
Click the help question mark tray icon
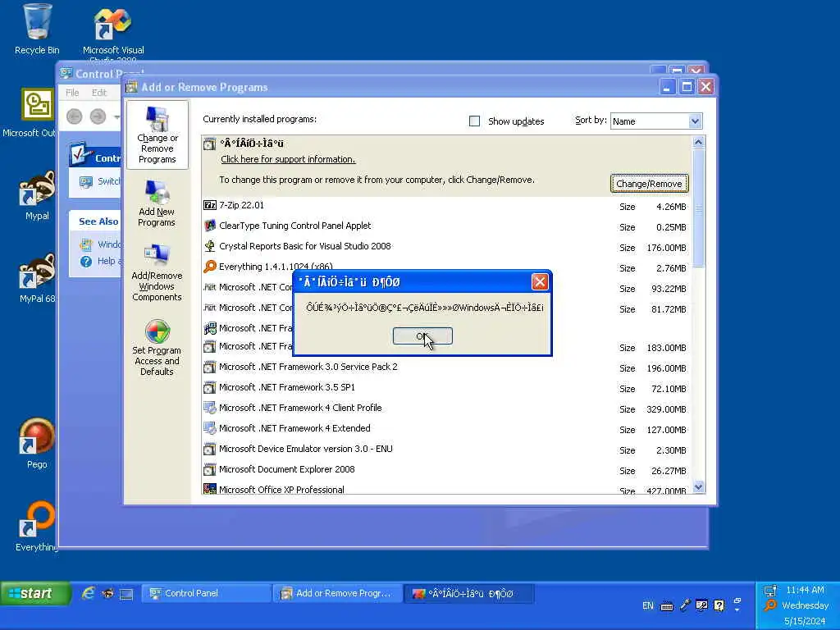(x=719, y=605)
